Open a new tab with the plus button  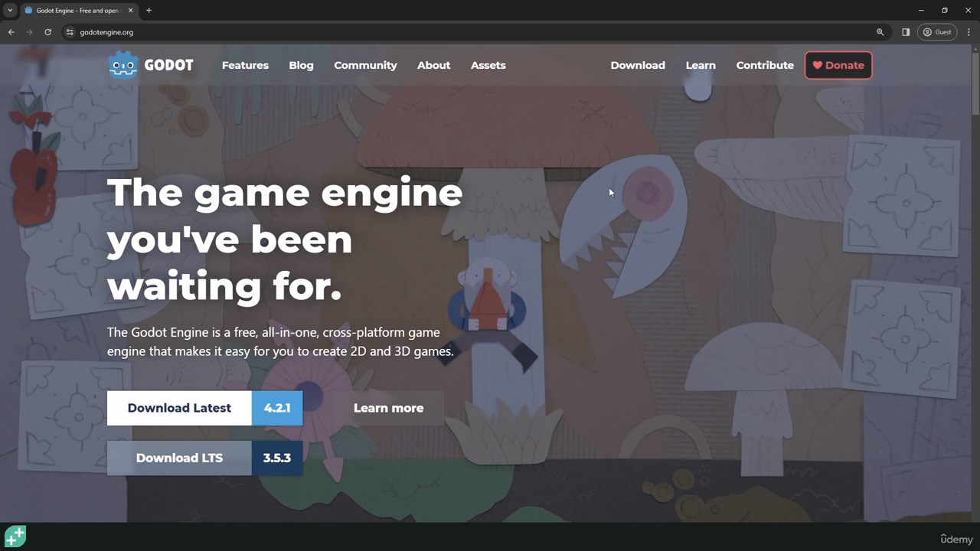[x=149, y=10]
